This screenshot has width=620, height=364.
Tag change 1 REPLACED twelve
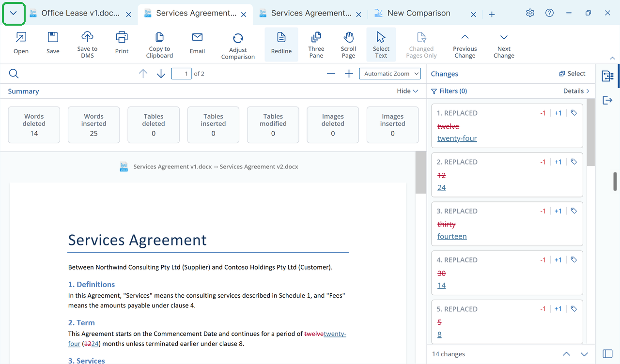tap(573, 113)
